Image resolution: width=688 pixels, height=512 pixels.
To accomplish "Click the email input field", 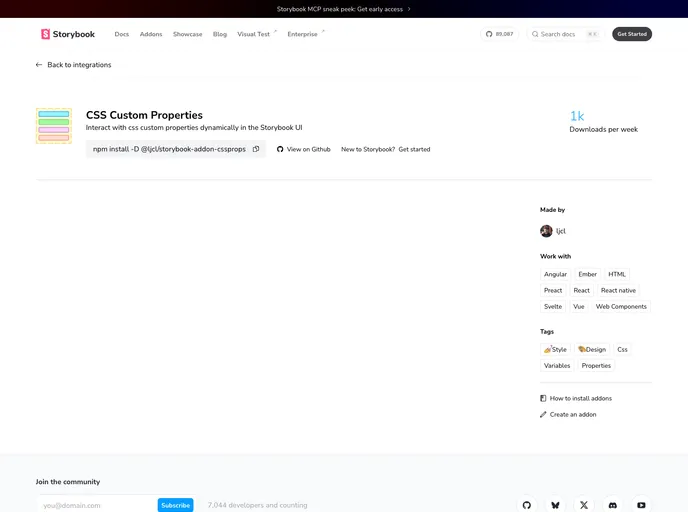I will (97, 505).
